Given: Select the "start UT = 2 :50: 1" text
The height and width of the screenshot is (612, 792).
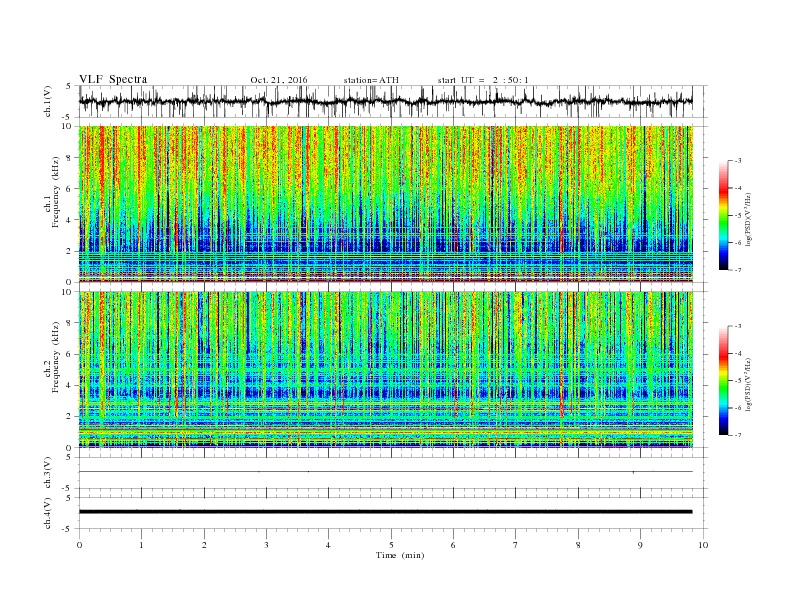Looking at the screenshot, I should [483, 80].
